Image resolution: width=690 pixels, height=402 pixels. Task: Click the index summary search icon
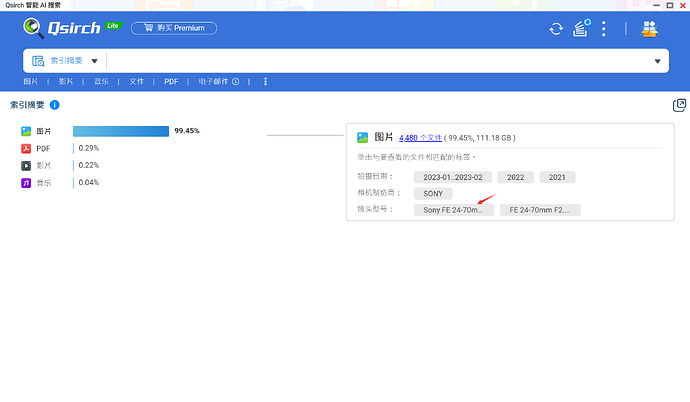(x=38, y=61)
